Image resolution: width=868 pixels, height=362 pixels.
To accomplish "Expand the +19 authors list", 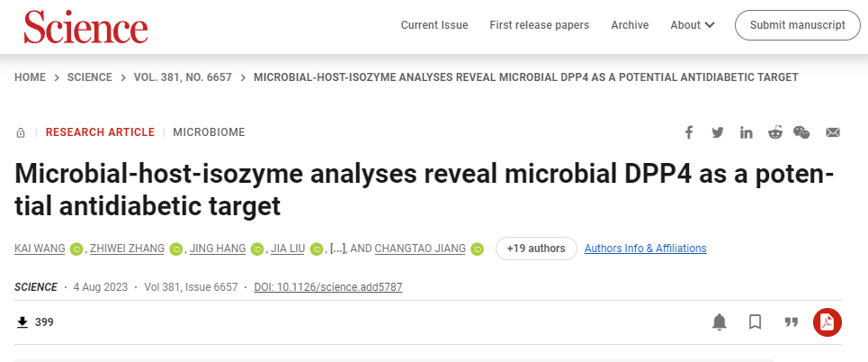I will click(x=536, y=249).
